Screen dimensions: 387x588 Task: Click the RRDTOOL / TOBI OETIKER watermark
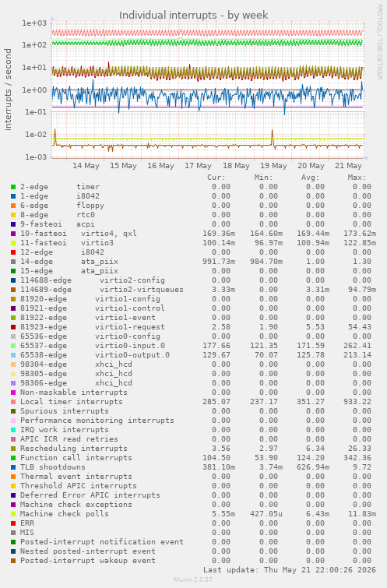379,42
